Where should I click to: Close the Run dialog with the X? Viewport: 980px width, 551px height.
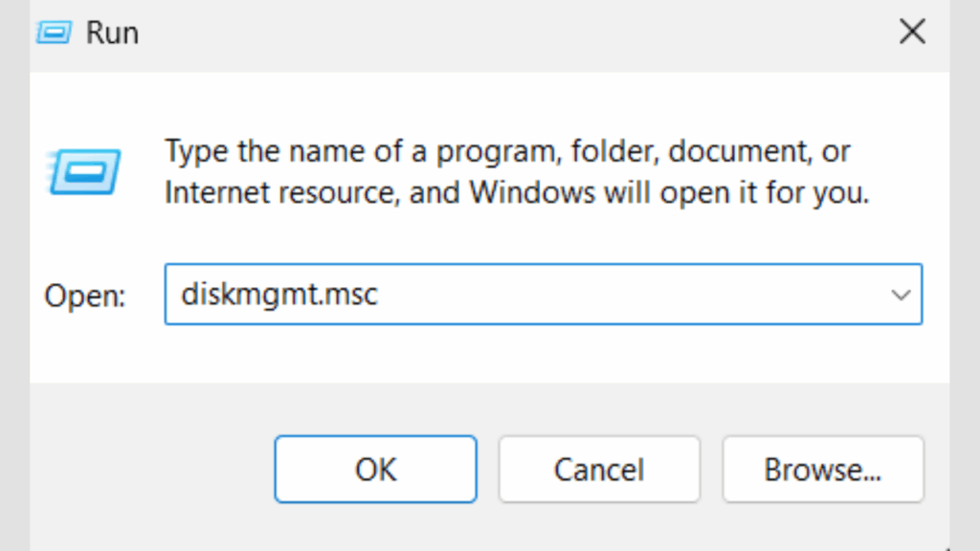click(x=912, y=32)
